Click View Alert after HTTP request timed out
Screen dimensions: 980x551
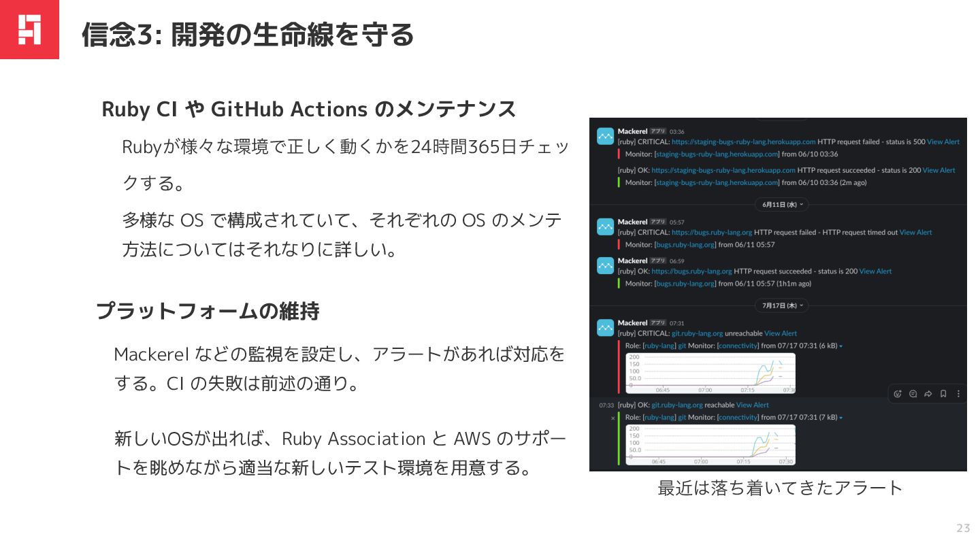(x=916, y=232)
